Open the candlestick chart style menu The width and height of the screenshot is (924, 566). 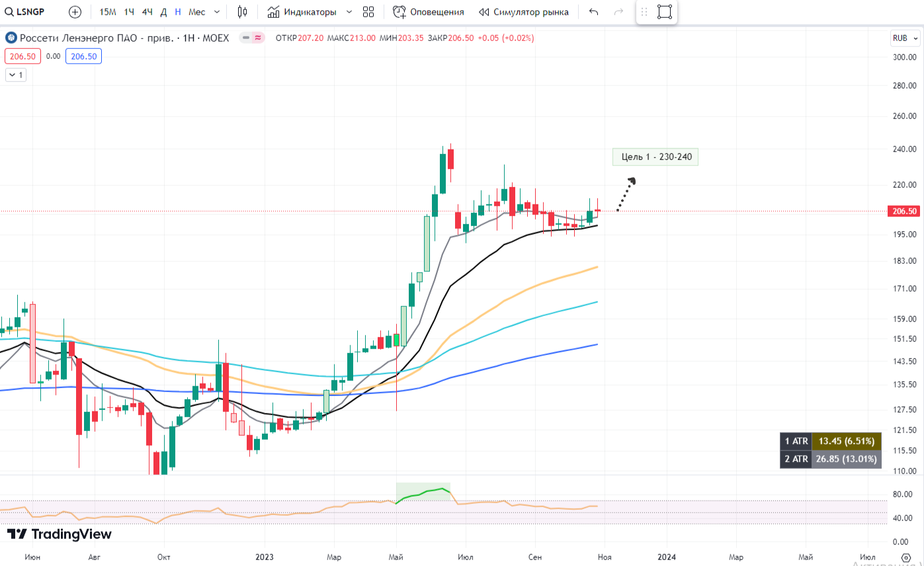(242, 12)
